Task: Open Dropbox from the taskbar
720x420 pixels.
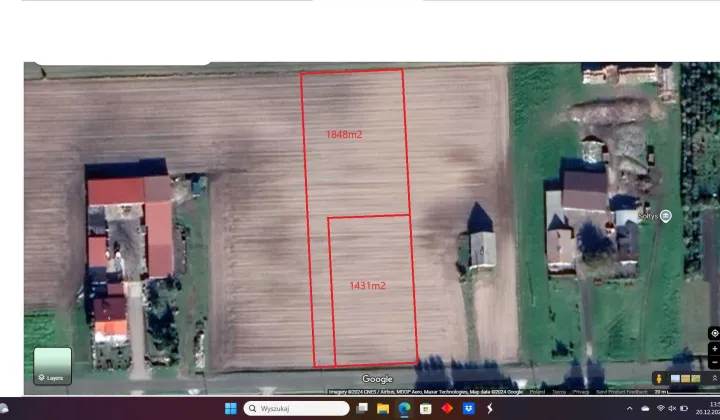Action: pos(468,408)
